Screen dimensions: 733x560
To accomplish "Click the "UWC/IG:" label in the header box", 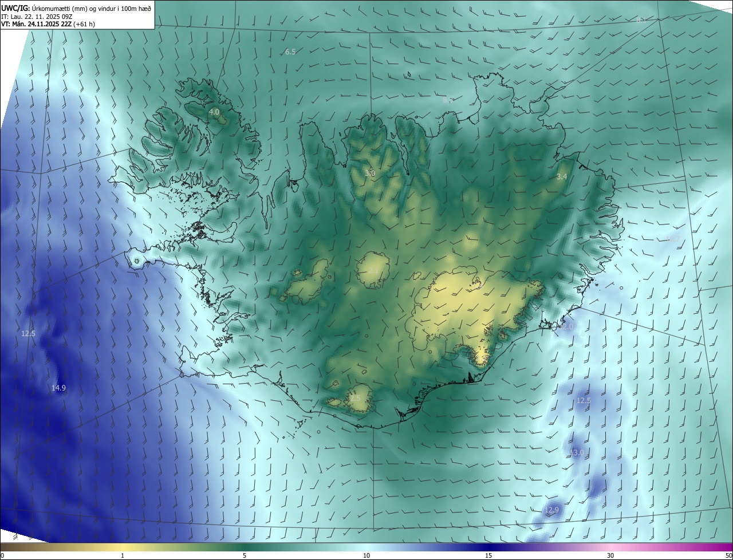I will coord(16,7).
